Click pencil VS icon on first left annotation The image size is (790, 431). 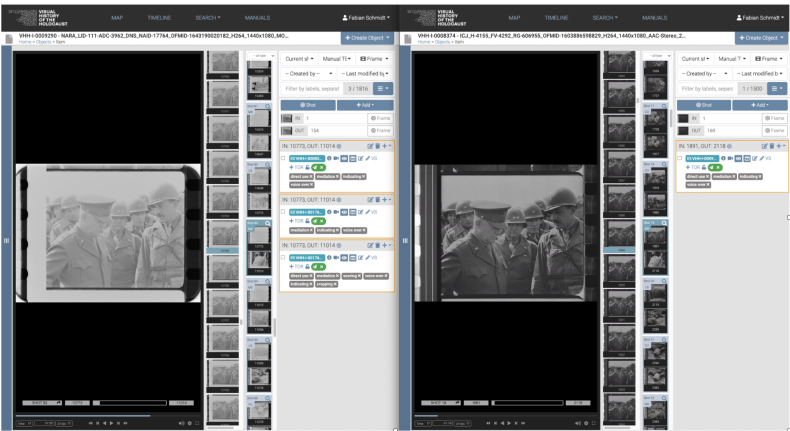pyautogui.click(x=371, y=158)
